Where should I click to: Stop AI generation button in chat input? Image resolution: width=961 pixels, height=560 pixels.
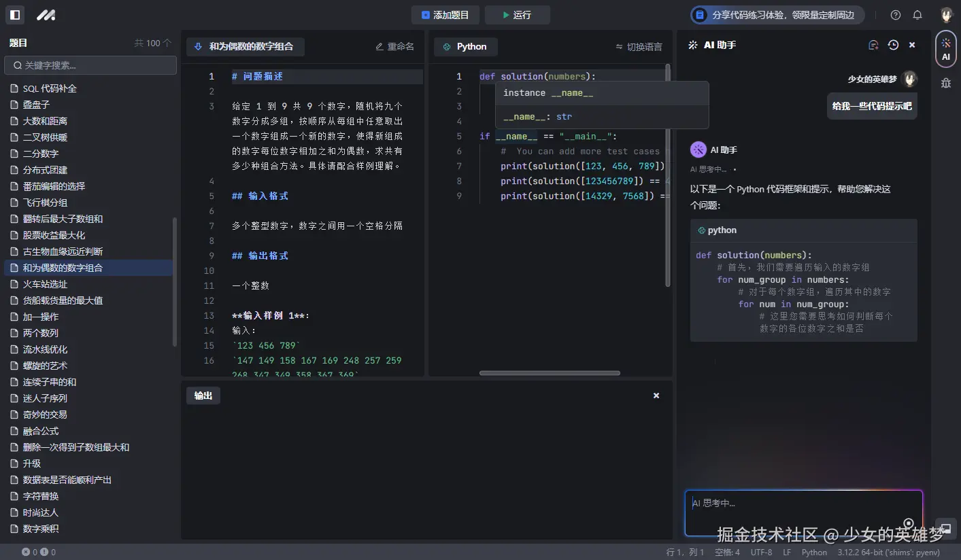click(x=909, y=523)
